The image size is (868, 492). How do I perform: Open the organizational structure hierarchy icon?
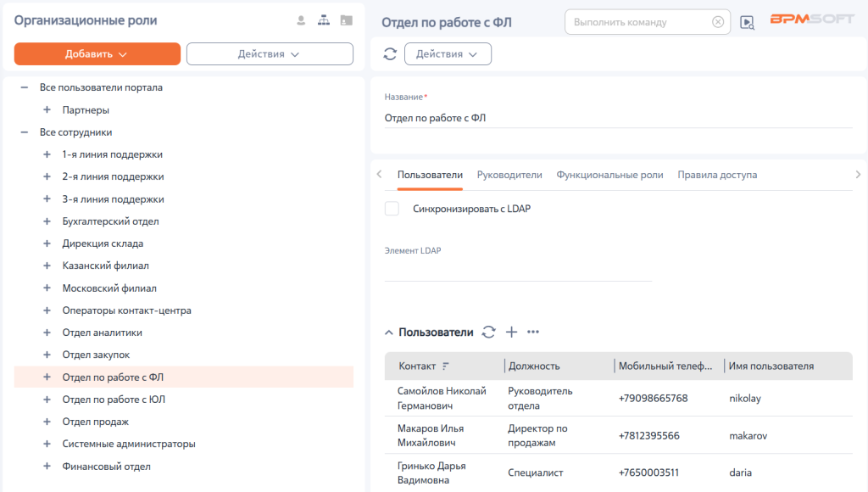pyautogui.click(x=324, y=20)
